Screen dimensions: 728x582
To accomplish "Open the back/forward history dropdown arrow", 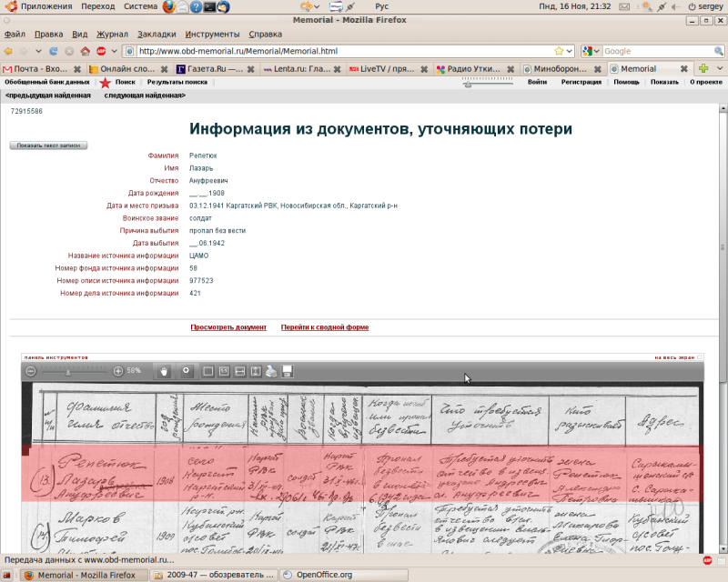I will [38, 51].
